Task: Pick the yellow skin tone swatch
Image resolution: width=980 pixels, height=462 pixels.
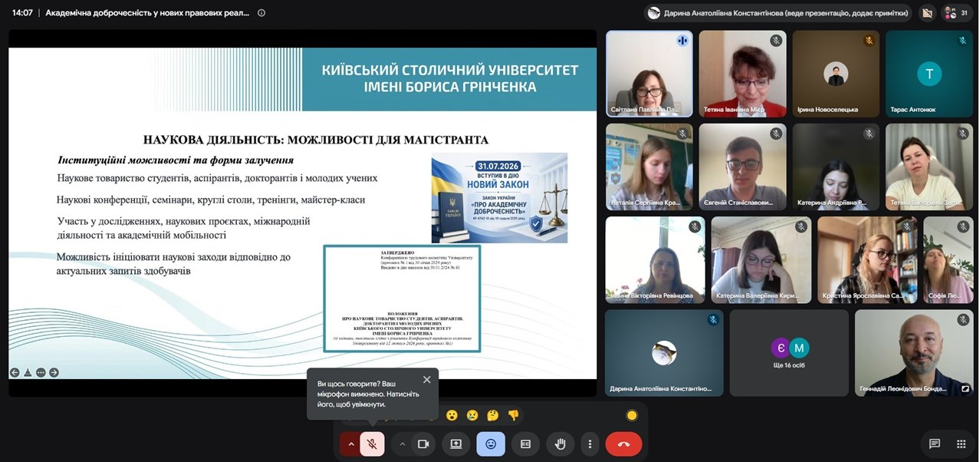Action: 632,415
